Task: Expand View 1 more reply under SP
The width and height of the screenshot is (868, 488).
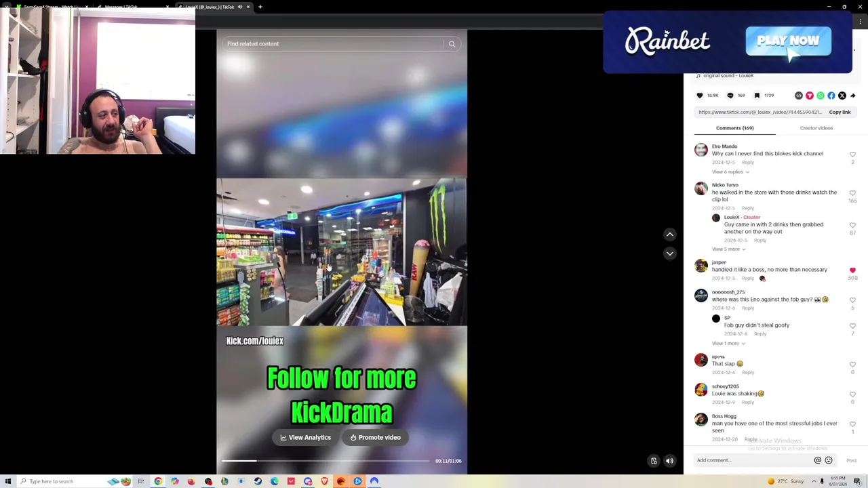Action: click(x=729, y=344)
